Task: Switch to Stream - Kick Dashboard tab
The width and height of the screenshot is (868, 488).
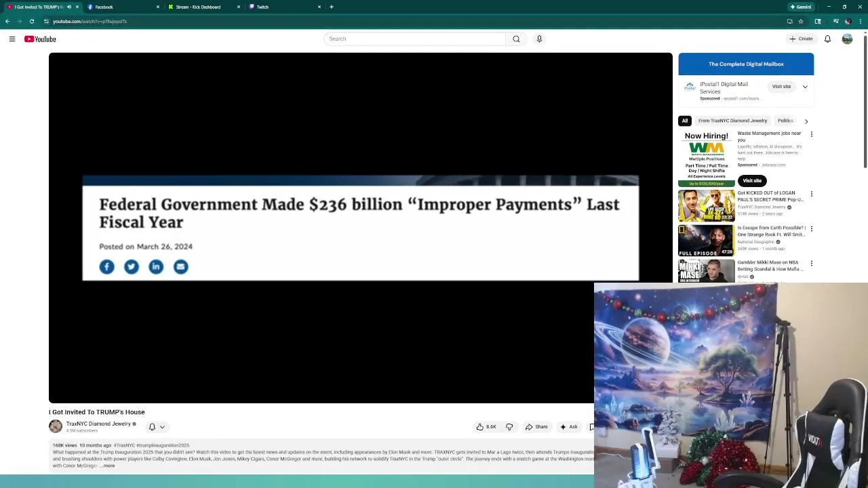Action: pyautogui.click(x=203, y=7)
